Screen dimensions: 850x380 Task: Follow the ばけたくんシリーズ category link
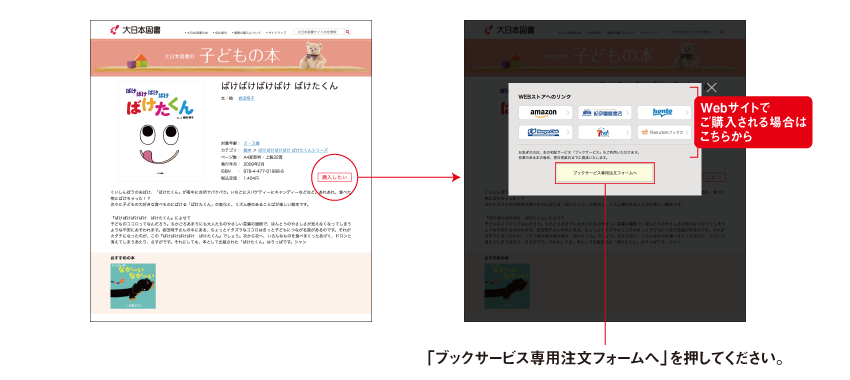click(293, 150)
